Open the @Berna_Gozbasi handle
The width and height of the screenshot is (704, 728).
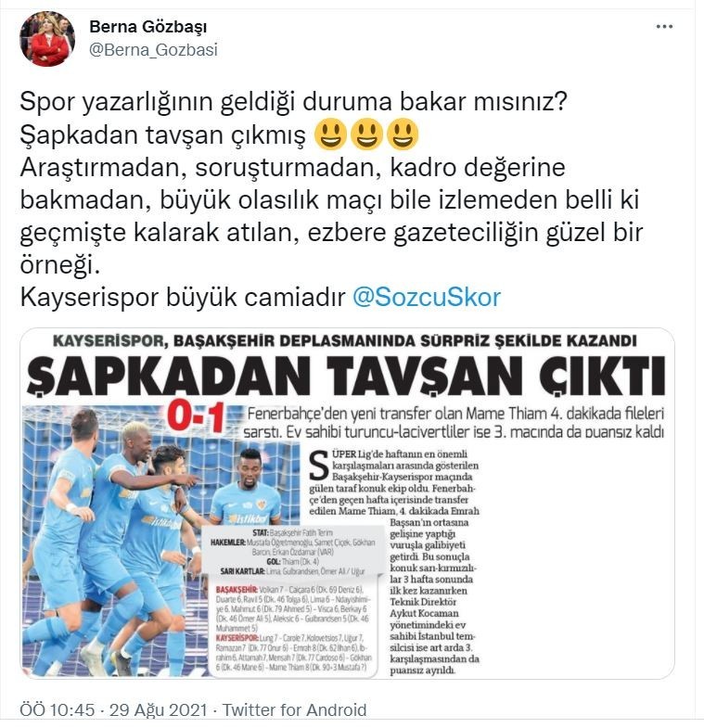(x=153, y=50)
